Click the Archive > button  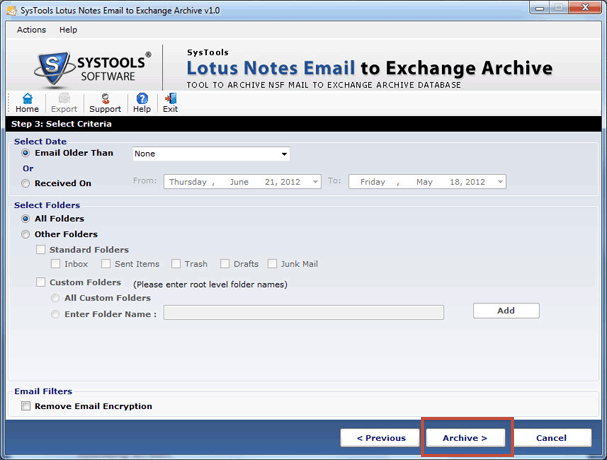click(x=465, y=438)
